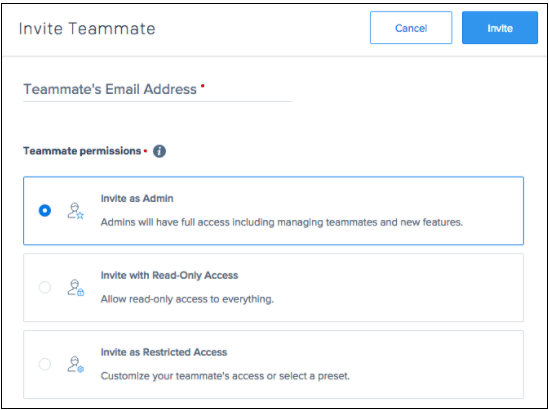Click the read-only user lock icon
This screenshot has height=410, width=549.
[x=75, y=287]
